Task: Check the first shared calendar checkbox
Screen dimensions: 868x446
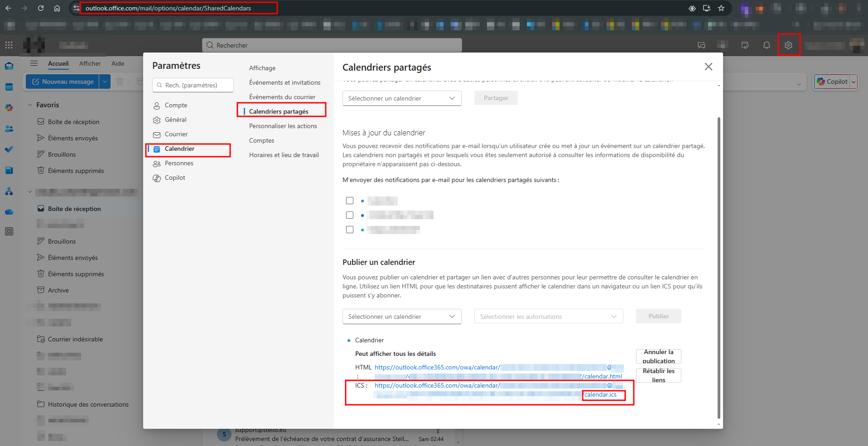Action: [350, 201]
